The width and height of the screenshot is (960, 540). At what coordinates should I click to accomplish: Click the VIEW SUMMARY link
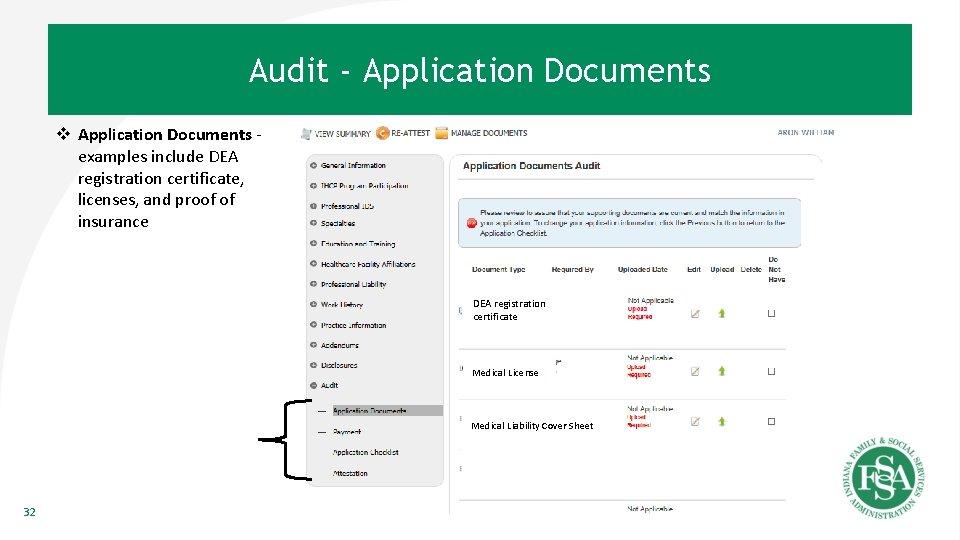342,133
